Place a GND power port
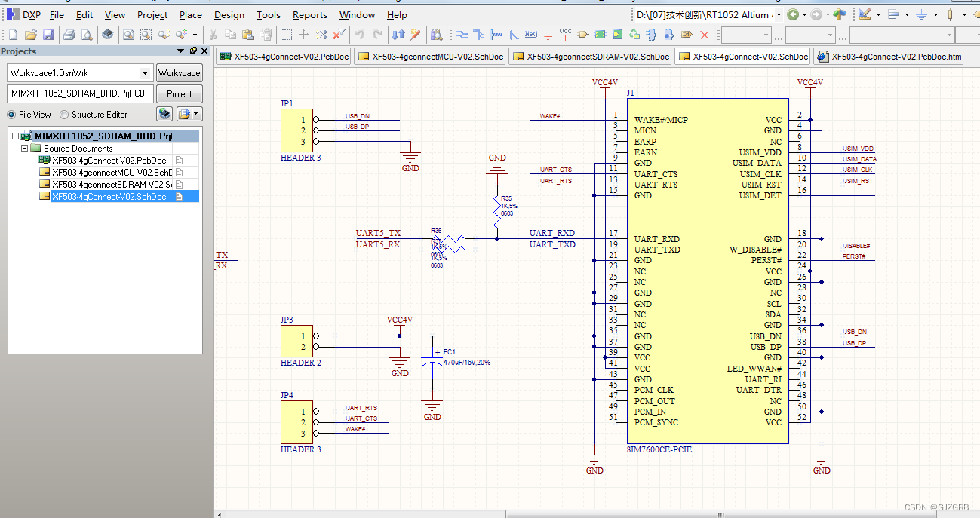The width and height of the screenshot is (980, 518). [548, 34]
